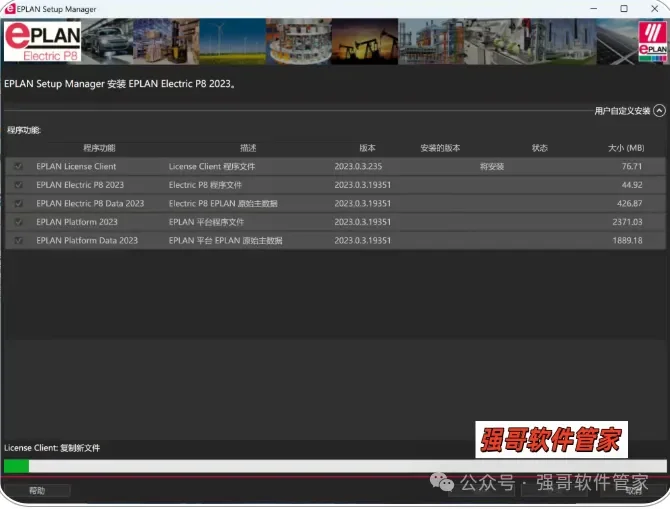Toggle the EPLAN License Client checkbox
The height and width of the screenshot is (509, 670).
coord(18,166)
